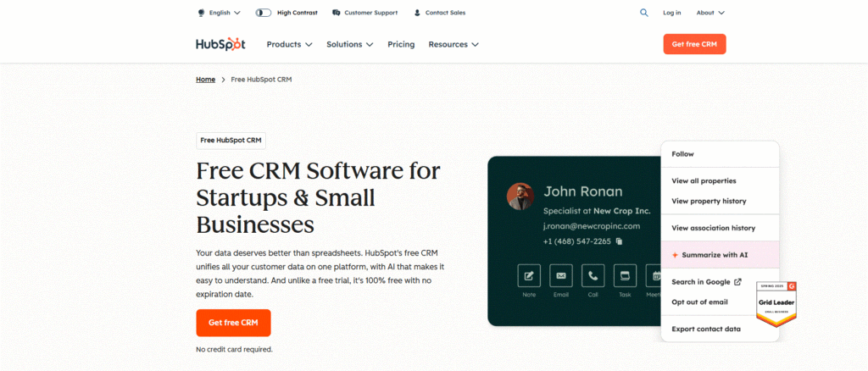Select Follow in the contact menu
Viewport: 868px width, 371px height.
721,154
